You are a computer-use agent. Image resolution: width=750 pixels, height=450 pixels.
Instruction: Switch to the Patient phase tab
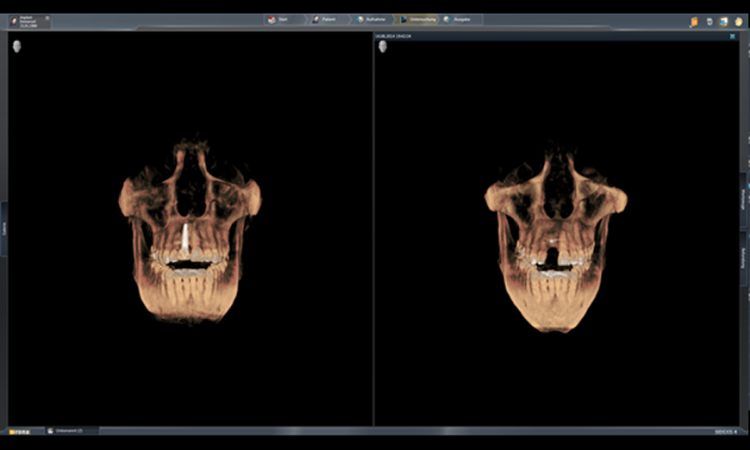coord(329,20)
